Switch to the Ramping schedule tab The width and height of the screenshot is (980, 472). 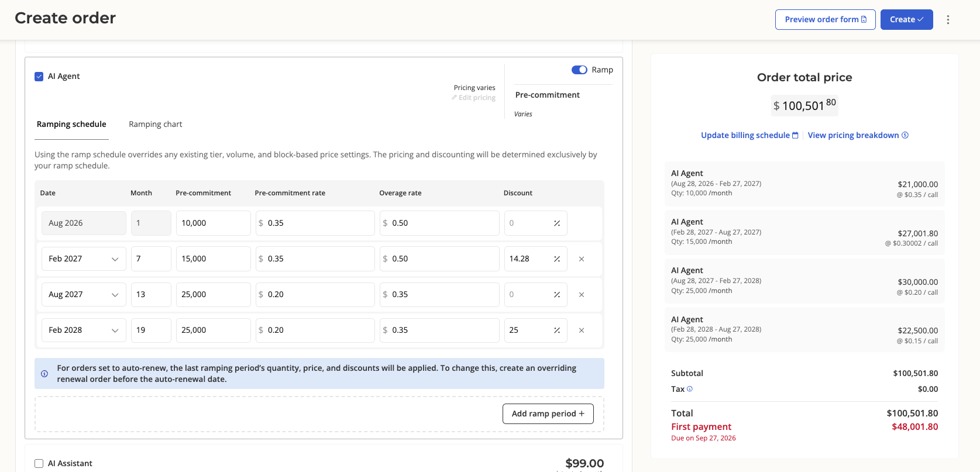71,124
